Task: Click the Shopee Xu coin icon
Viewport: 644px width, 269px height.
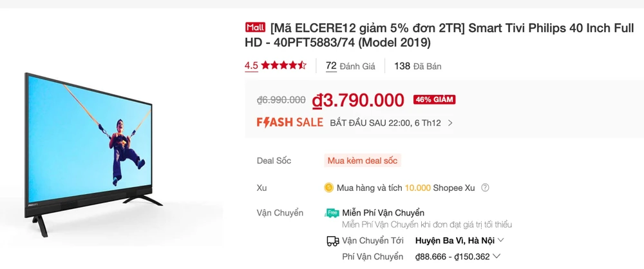Action: point(329,188)
